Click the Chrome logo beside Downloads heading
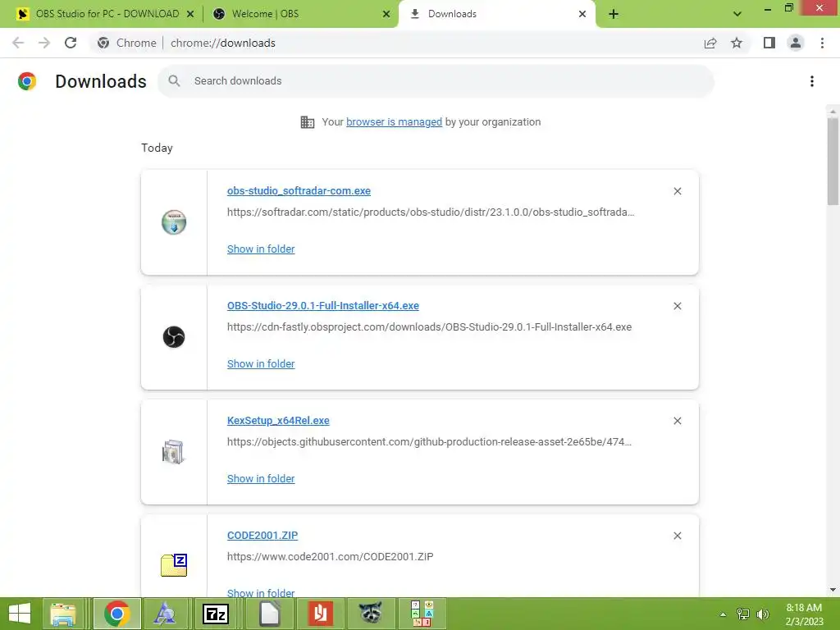 coord(27,81)
